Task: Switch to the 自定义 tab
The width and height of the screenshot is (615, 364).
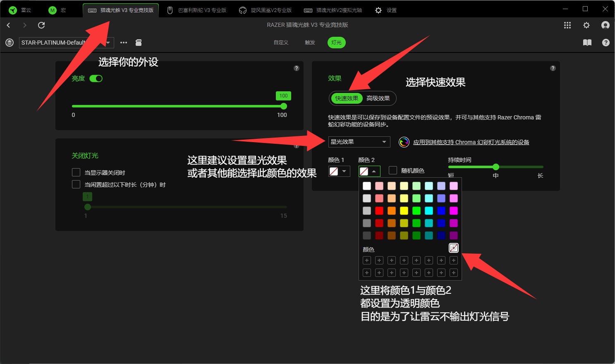Action: (x=281, y=43)
